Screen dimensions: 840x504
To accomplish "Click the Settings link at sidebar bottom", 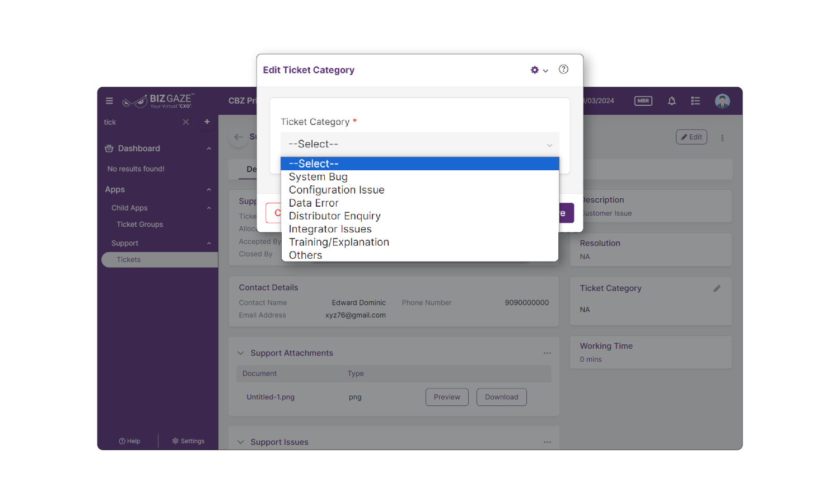I will tap(188, 441).
